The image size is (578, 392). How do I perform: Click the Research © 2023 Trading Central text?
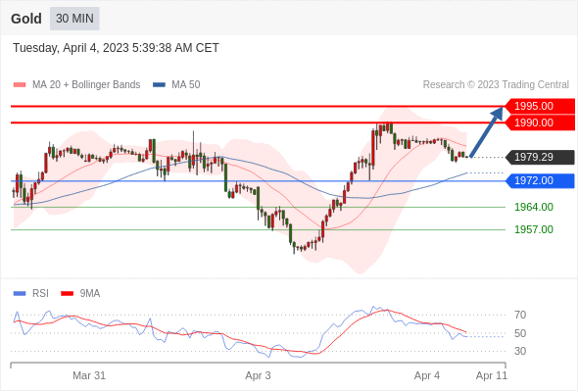point(496,85)
